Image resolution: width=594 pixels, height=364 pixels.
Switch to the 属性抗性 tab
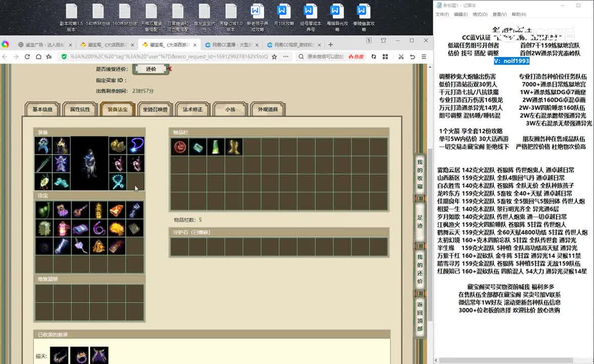coord(80,109)
